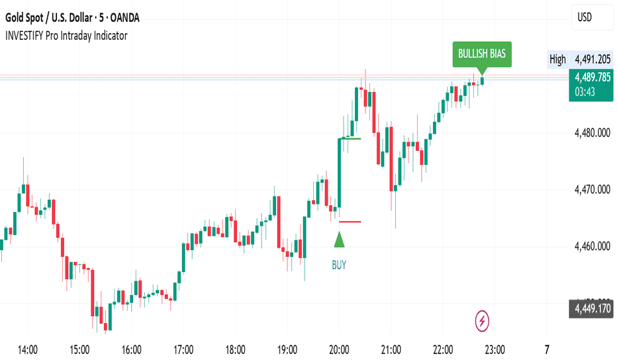Click the red stop-loss line marker
This screenshot has height=364, width=617.
350,221
